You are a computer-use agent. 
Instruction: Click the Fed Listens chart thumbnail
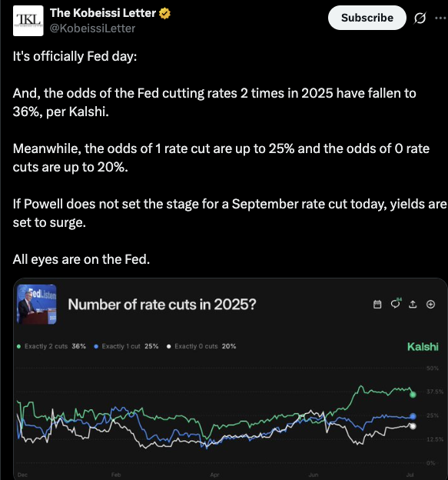click(37, 305)
